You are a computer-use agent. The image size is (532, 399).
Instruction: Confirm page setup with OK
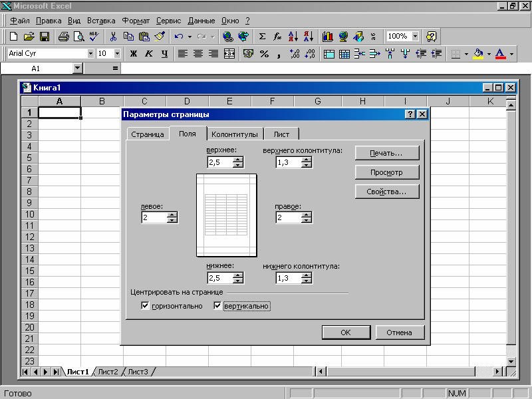346,332
